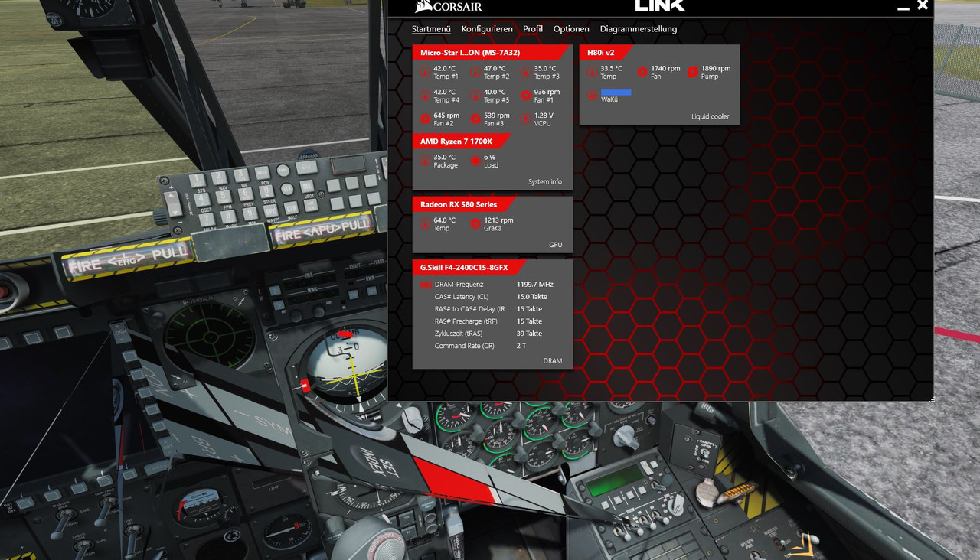Viewport: 980px width, 560px height.
Task: Select the Micro-Star motherboard panel header
Action: pyautogui.click(x=490, y=52)
